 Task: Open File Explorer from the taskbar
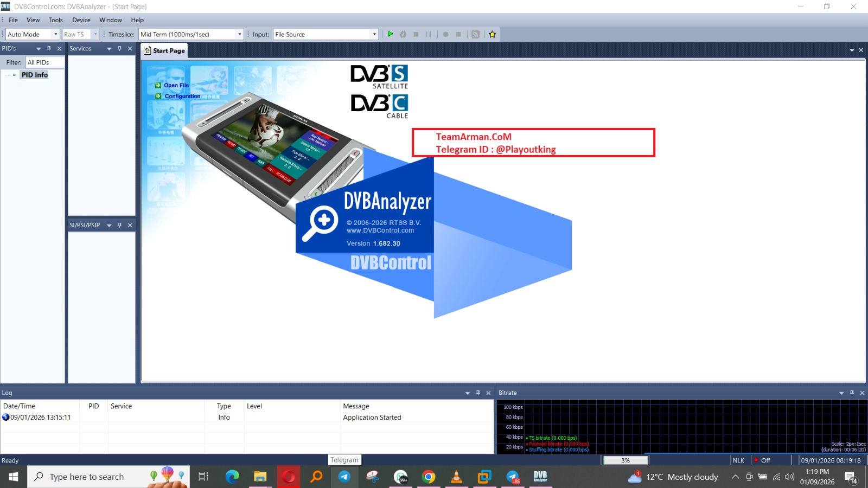[x=260, y=477]
